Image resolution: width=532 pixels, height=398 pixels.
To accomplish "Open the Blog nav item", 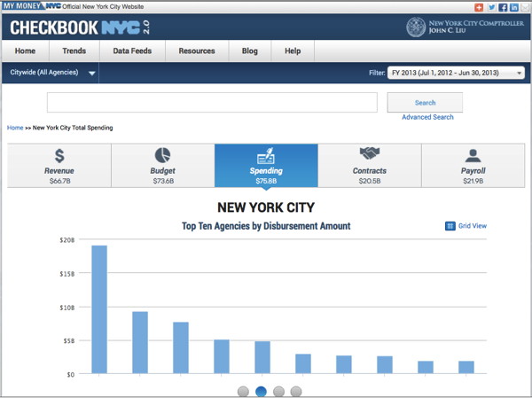I will point(250,51).
